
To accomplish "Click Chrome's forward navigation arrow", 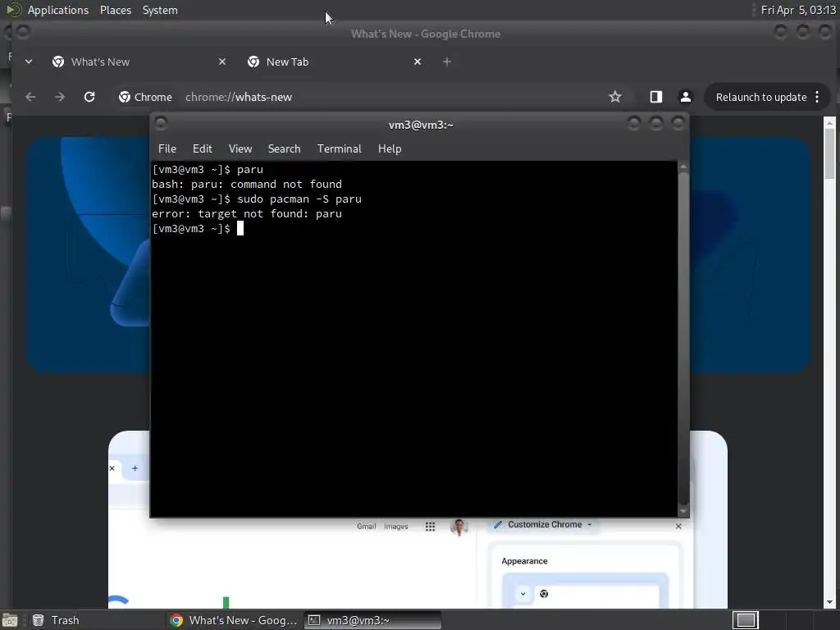I will click(59, 97).
